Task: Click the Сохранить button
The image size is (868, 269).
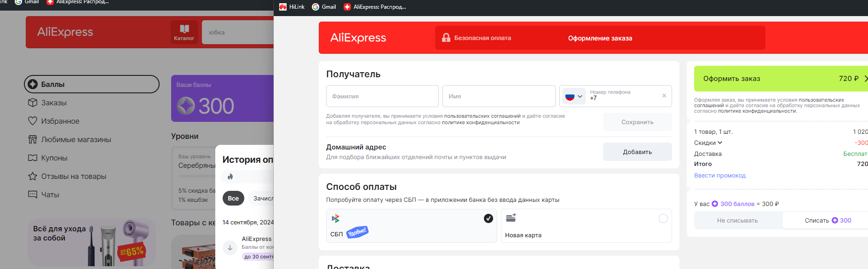Action: [x=637, y=122]
